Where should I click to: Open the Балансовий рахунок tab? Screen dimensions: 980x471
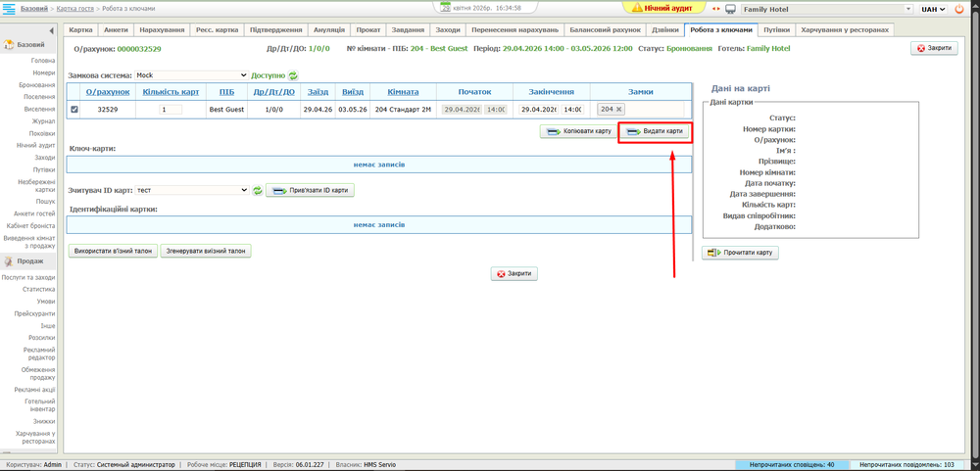tap(604, 30)
